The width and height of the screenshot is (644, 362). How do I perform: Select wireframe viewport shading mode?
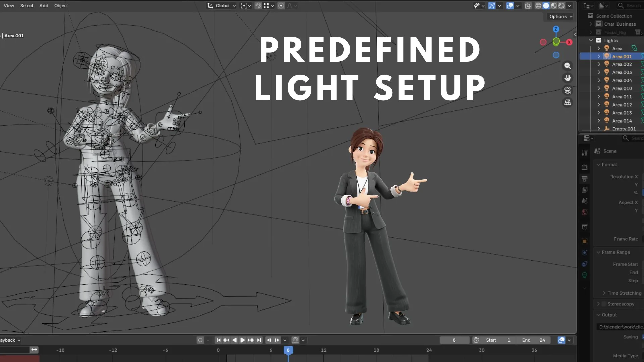tap(538, 6)
